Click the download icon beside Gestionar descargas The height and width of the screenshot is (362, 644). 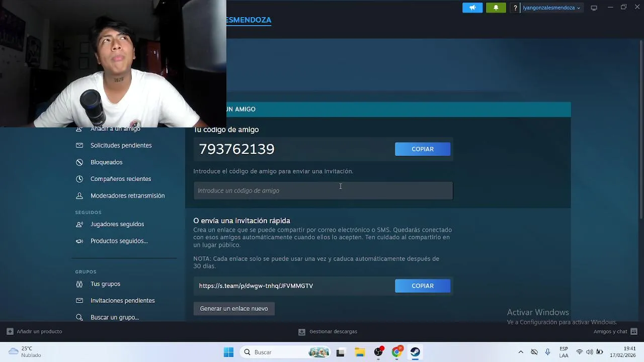click(302, 332)
